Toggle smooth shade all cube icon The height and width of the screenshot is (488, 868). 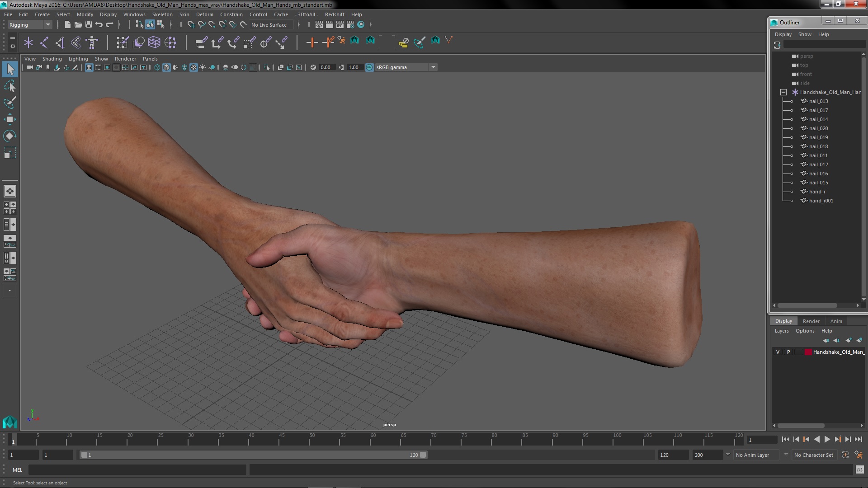(166, 67)
